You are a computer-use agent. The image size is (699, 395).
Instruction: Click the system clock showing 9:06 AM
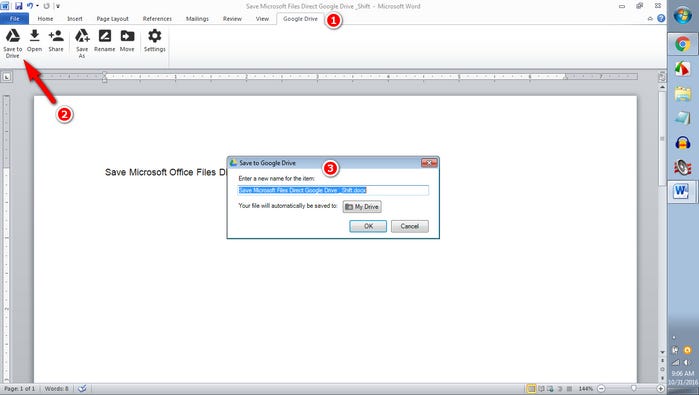point(683,374)
